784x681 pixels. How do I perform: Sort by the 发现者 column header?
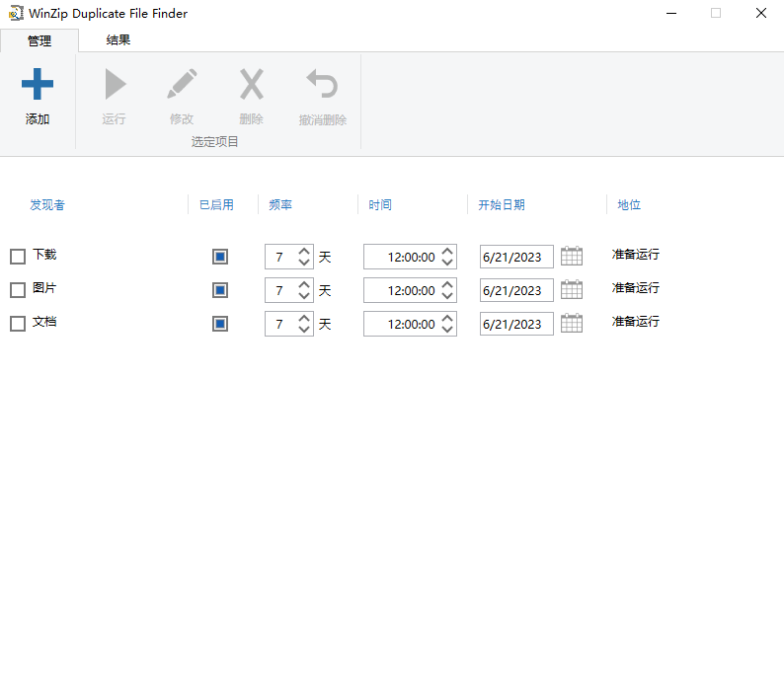[x=47, y=205]
